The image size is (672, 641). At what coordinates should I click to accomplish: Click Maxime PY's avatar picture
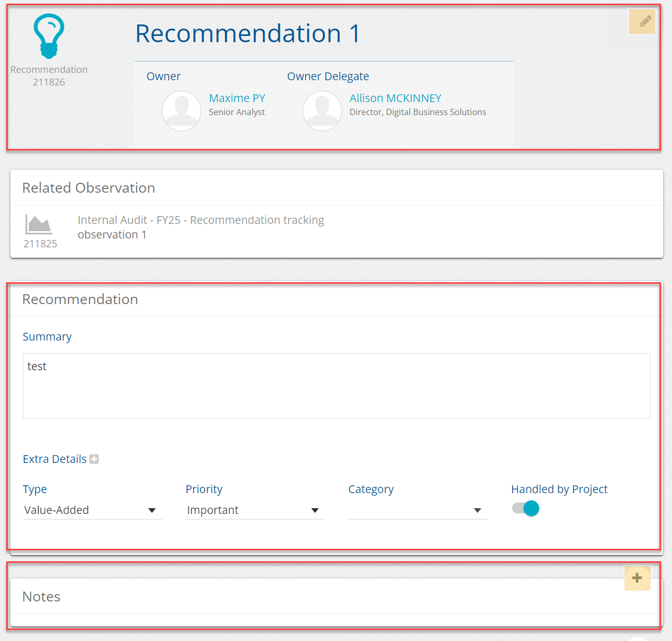click(x=181, y=110)
